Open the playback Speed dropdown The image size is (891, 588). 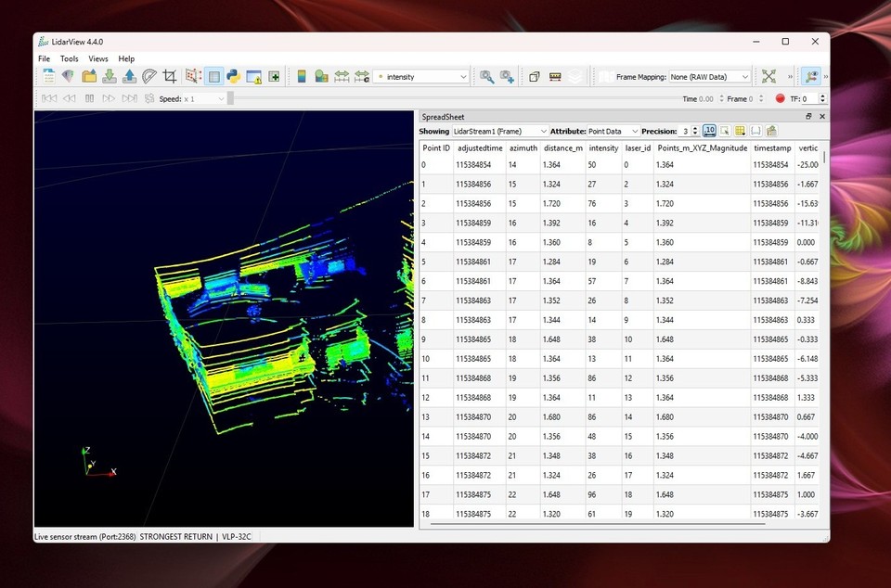[x=204, y=98]
